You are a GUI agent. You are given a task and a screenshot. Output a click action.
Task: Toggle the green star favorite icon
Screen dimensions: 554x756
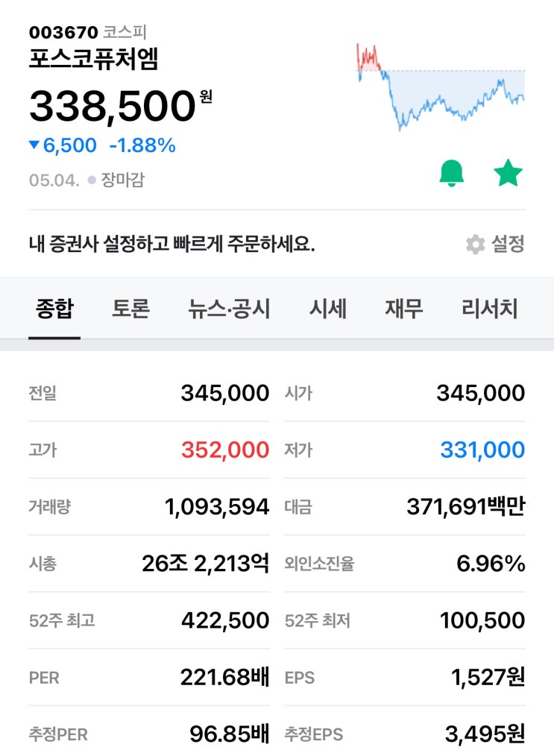(508, 174)
